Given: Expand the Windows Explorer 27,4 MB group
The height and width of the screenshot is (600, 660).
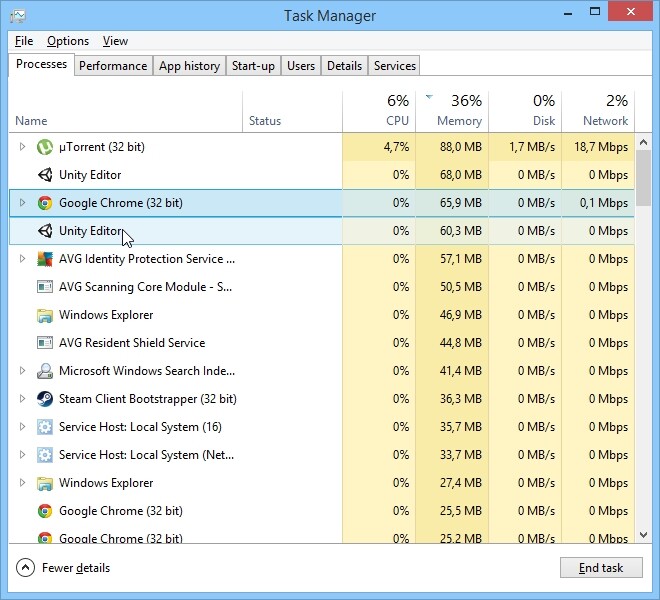Looking at the screenshot, I should point(22,483).
